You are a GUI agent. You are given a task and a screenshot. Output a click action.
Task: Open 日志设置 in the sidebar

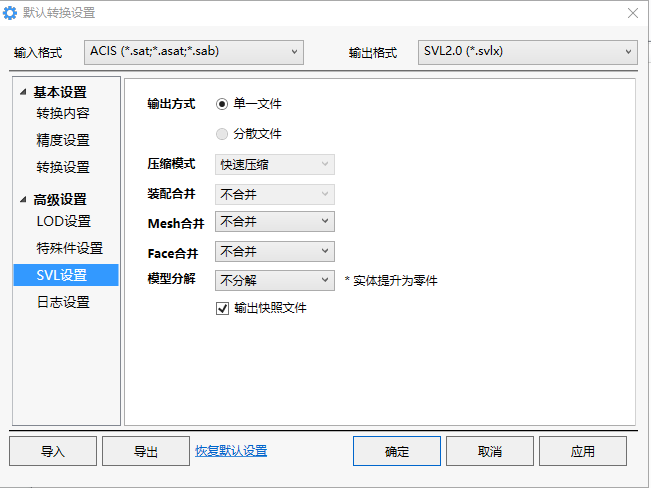(63, 302)
